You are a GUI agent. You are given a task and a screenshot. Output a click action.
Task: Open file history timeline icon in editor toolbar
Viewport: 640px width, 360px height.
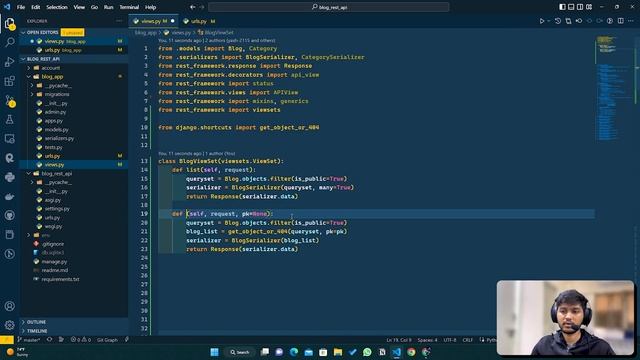coord(558,21)
